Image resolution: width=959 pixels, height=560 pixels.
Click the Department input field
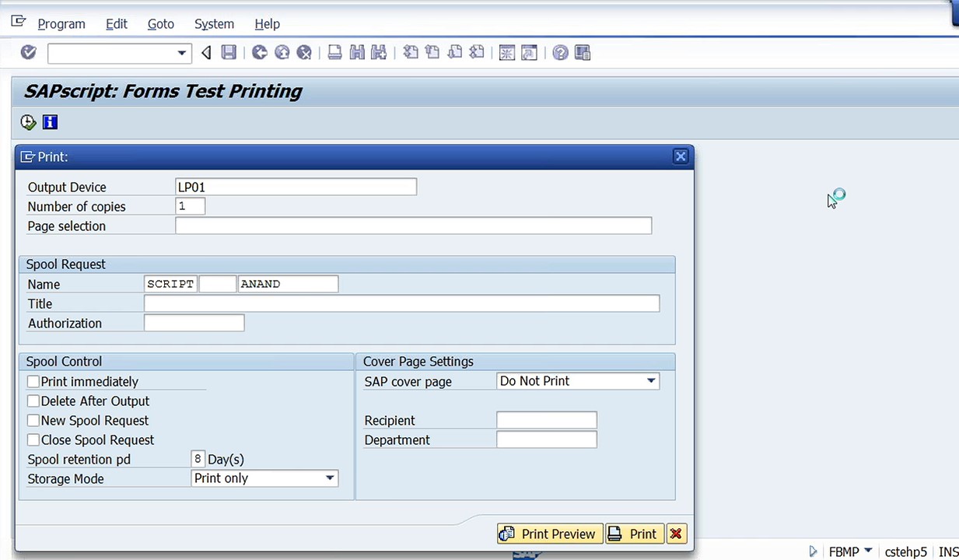[547, 439]
